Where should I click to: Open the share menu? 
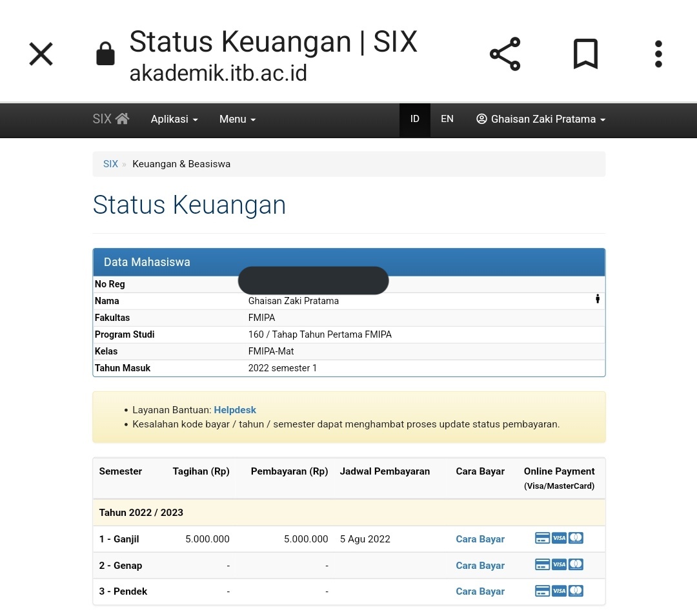(x=504, y=54)
